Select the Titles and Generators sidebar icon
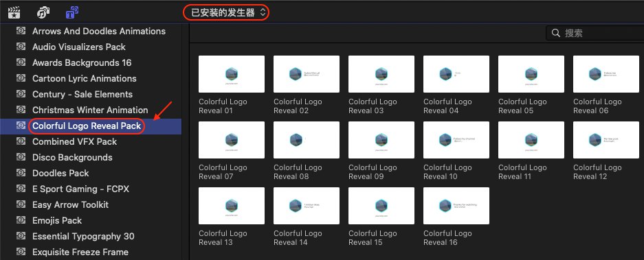 pyautogui.click(x=72, y=13)
